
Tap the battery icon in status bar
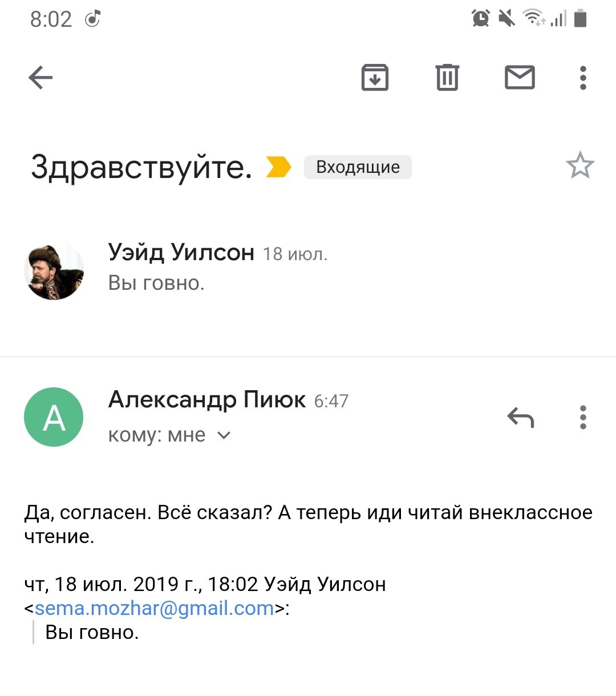point(580,18)
